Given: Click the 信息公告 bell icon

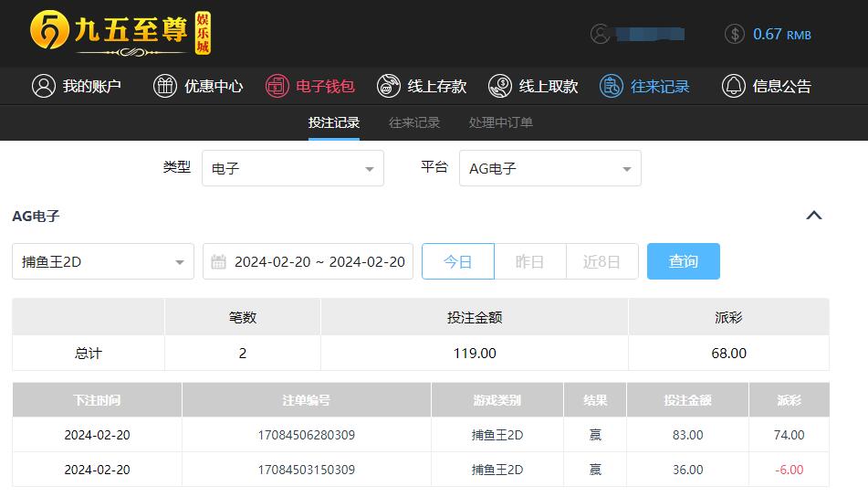Looking at the screenshot, I should [734, 86].
